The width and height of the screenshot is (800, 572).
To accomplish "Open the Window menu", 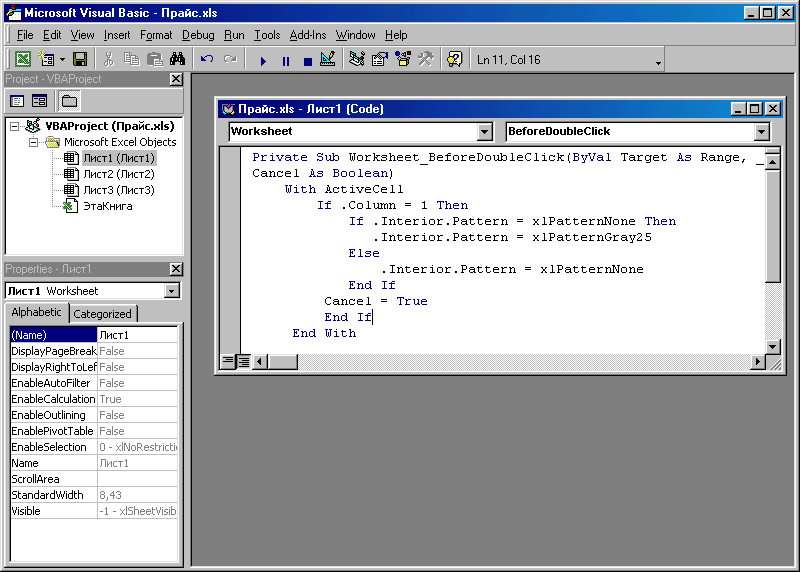I will (x=355, y=35).
